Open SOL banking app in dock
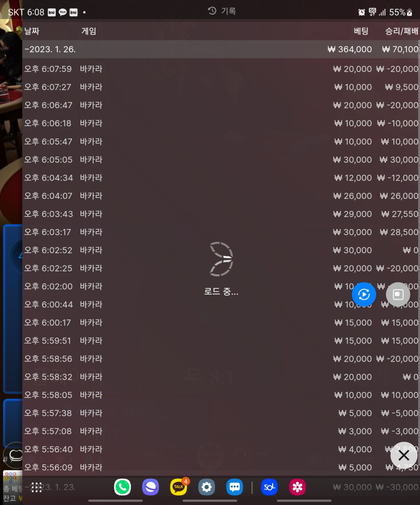This screenshot has width=420, height=505. pos(270,487)
